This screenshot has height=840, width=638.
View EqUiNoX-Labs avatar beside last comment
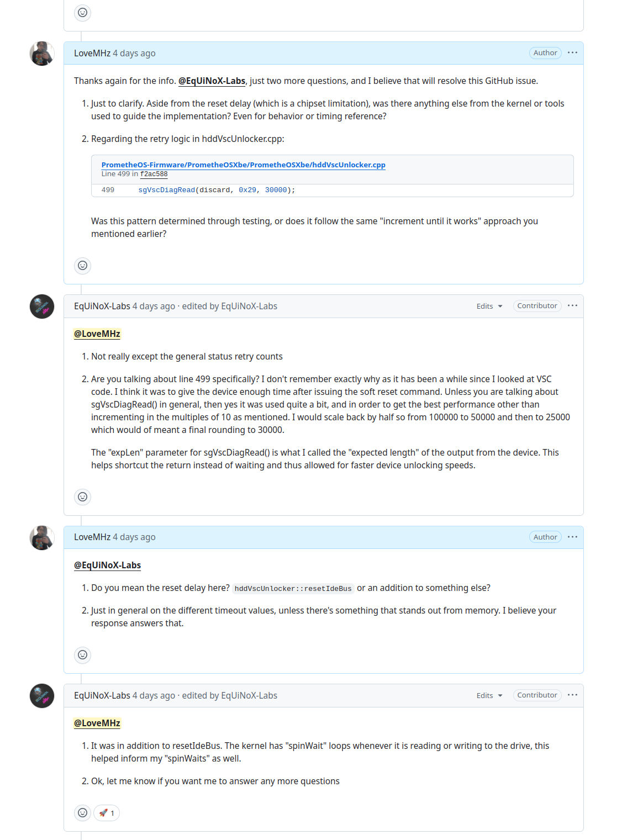pos(42,696)
